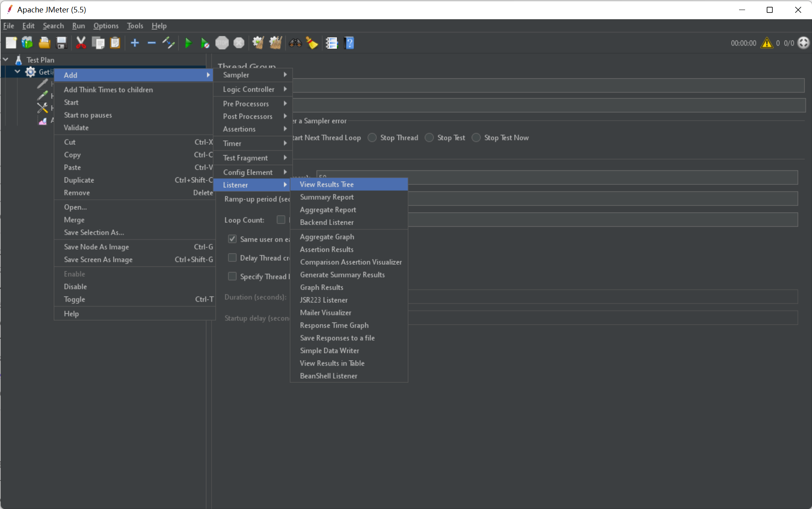Click the Toggle enable/disable toolbar icon
Screen dimensions: 812x509
168,43
